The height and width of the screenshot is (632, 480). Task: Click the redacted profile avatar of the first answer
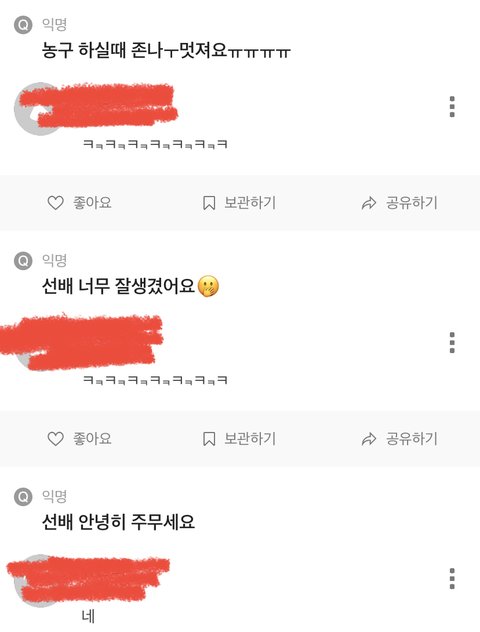pos(39,109)
